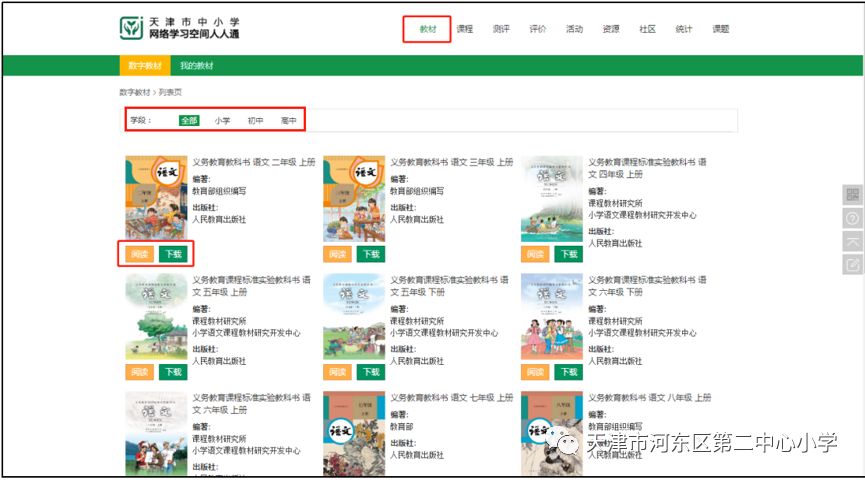Click 列表页 in the breadcrumb

[170, 92]
